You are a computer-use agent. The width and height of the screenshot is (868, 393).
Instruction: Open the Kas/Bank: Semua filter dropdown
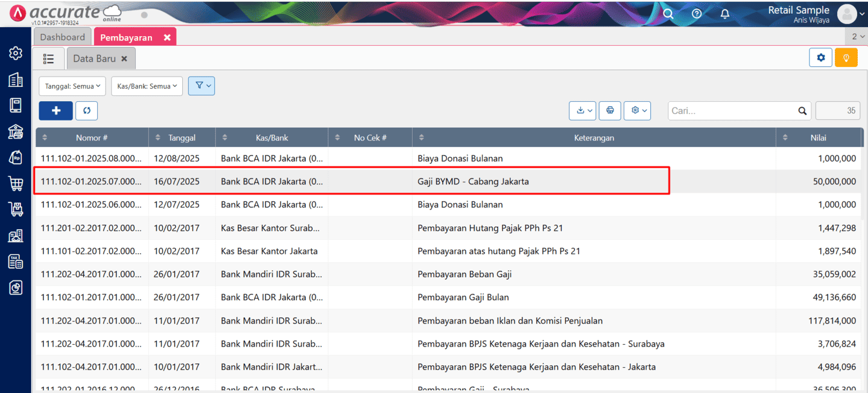[x=147, y=86]
